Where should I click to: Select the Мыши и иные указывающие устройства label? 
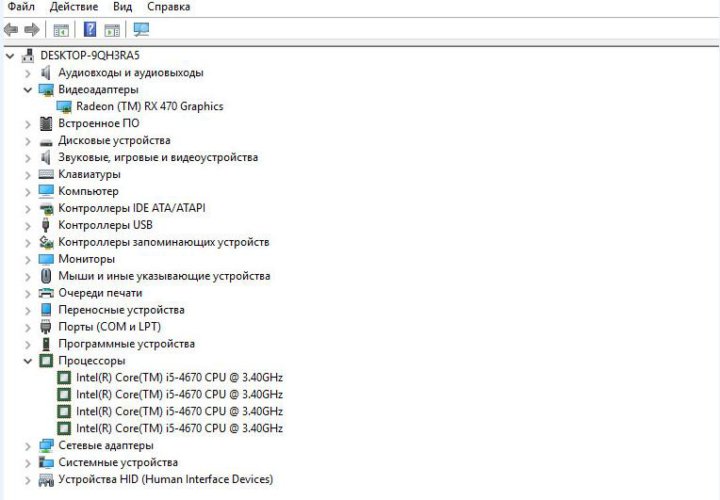[164, 276]
